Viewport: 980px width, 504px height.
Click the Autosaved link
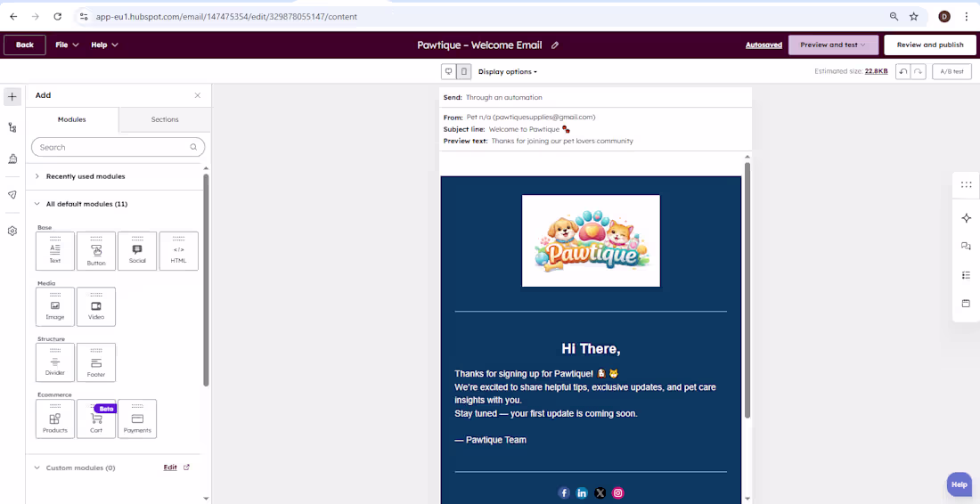(x=764, y=45)
